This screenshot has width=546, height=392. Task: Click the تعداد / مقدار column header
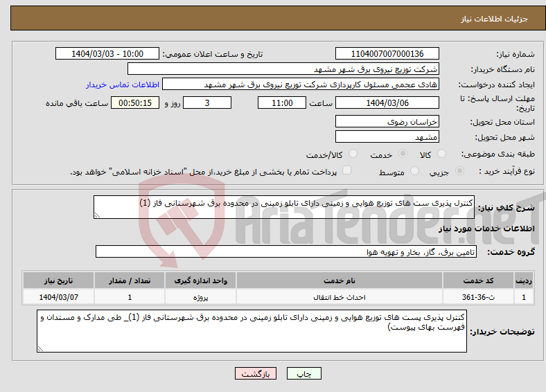(130, 280)
